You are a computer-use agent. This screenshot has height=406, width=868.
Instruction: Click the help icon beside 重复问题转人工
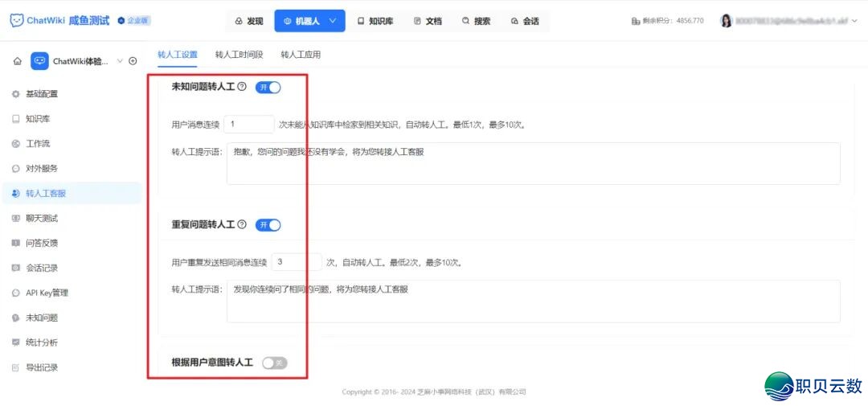click(x=241, y=225)
